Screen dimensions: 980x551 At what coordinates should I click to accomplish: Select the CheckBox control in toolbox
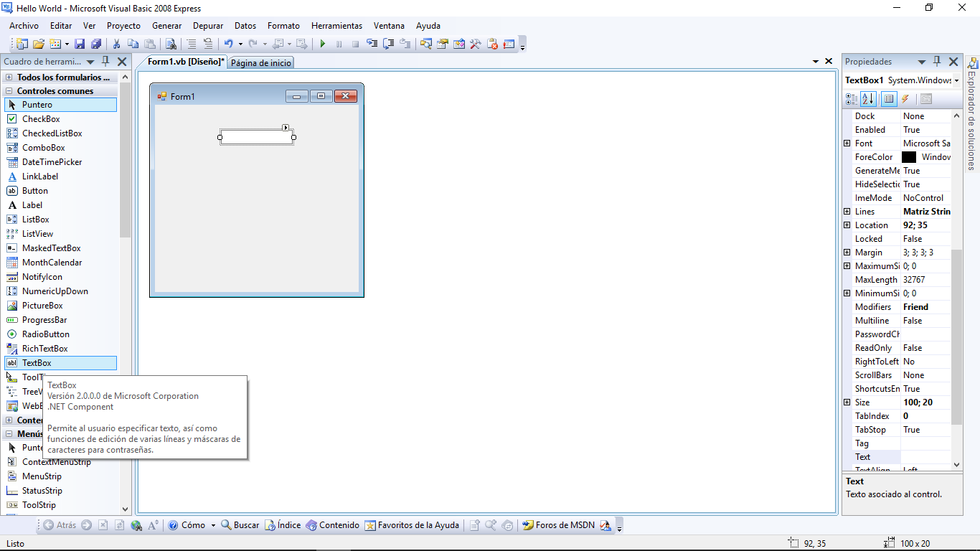click(60, 119)
